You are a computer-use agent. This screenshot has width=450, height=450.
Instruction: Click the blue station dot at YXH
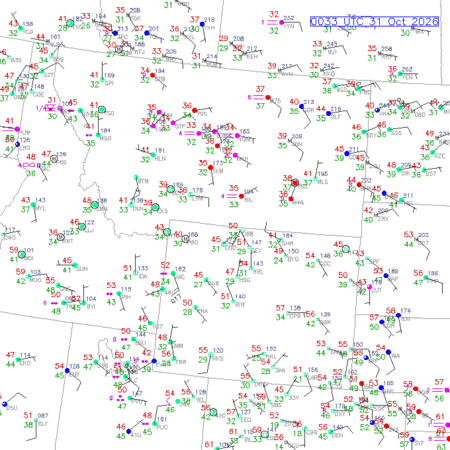click(202, 24)
